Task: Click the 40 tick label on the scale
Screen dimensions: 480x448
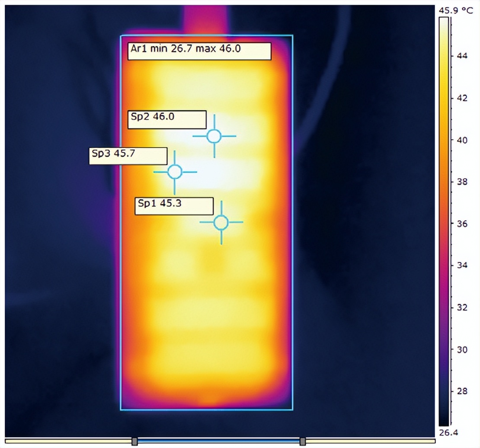Action: tap(462, 140)
